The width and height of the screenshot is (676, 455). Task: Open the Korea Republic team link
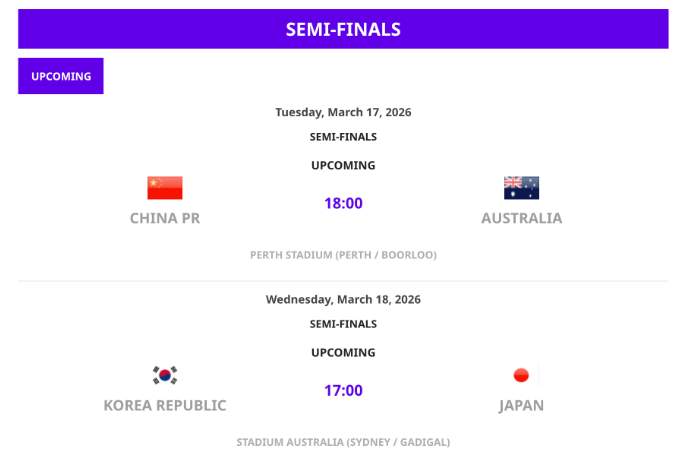165,405
